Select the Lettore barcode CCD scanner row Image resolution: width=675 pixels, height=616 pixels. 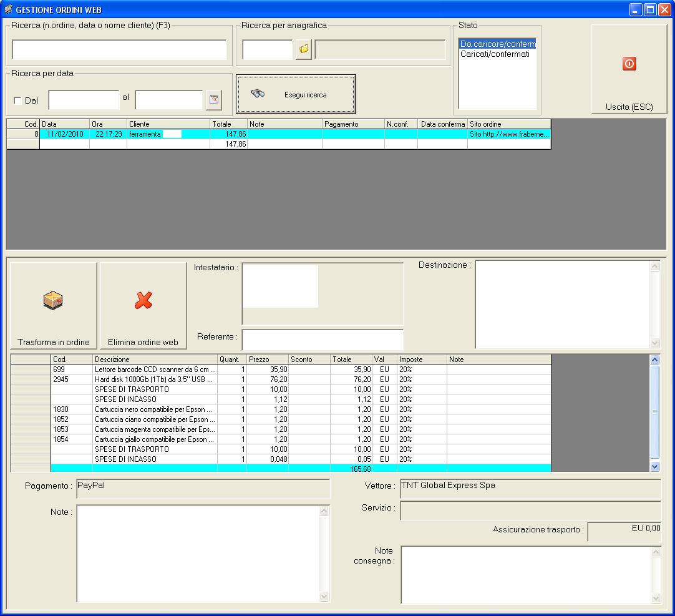click(x=281, y=369)
